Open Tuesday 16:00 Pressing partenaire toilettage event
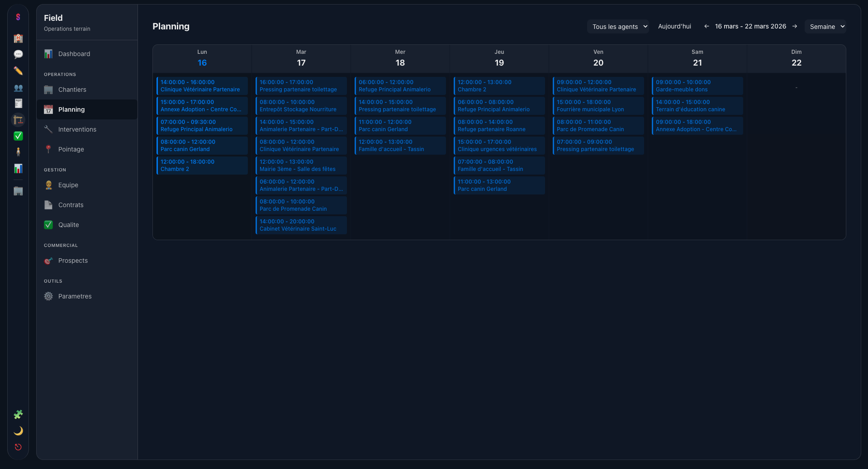The height and width of the screenshot is (469, 868). 301,86
